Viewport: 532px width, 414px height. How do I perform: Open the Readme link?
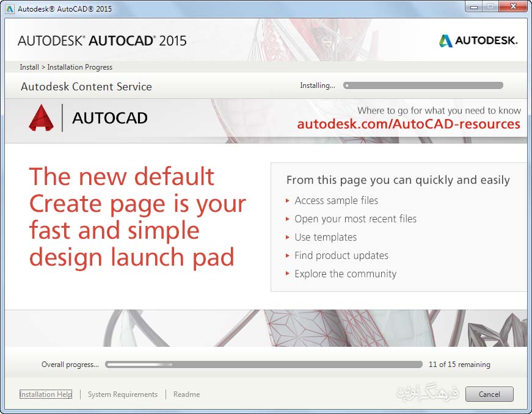click(x=187, y=394)
